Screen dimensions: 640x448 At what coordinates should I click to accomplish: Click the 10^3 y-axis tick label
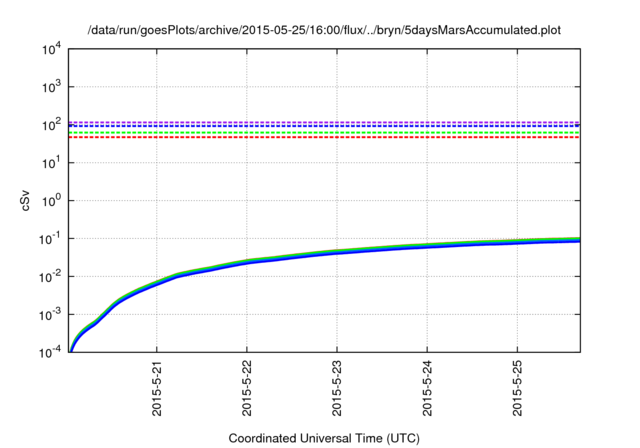click(x=51, y=87)
